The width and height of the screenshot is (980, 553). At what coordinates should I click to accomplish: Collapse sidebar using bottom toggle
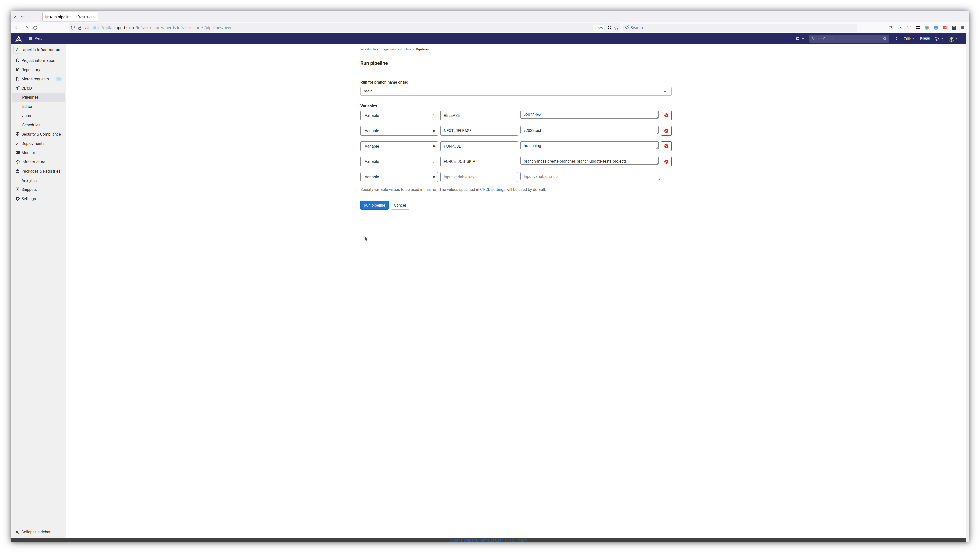[33, 532]
